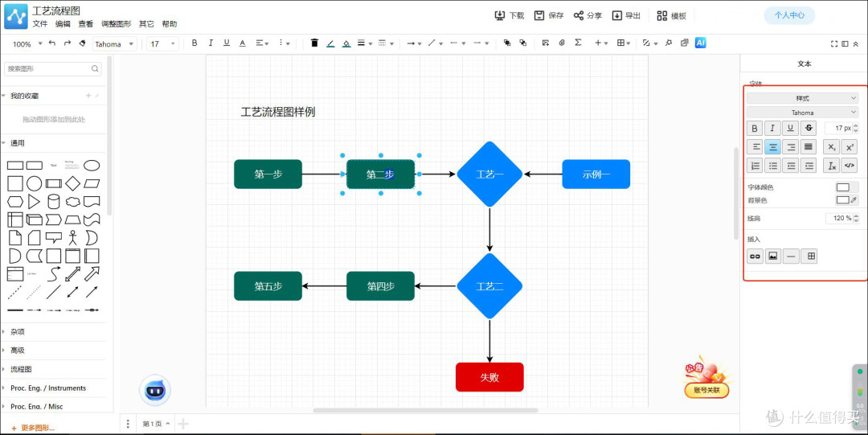Toggle strikethrough in the right text panel
The image size is (868, 435).
point(809,128)
